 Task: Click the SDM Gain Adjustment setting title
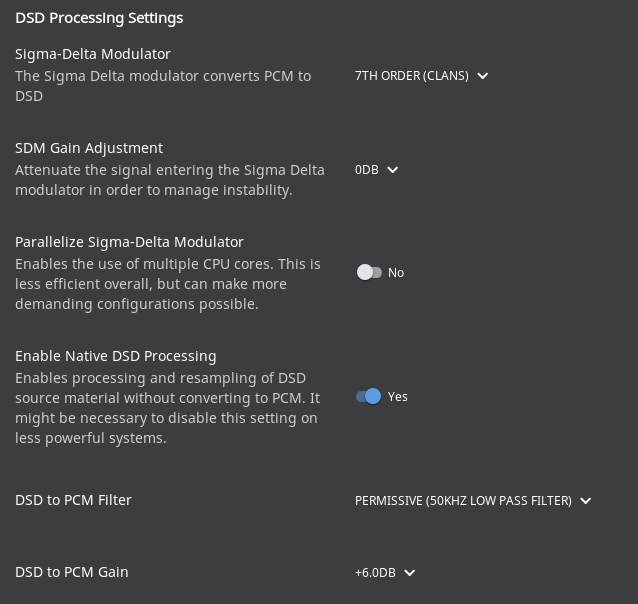coord(89,148)
